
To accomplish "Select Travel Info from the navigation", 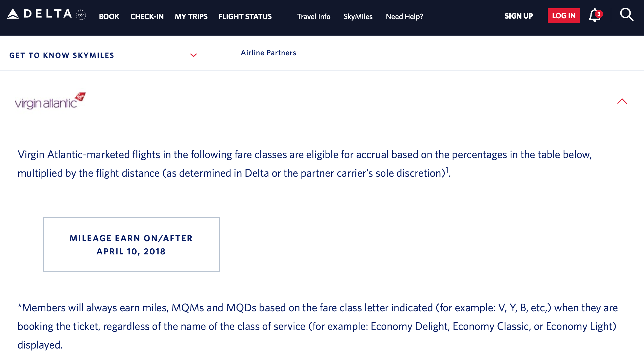I will tap(314, 16).
